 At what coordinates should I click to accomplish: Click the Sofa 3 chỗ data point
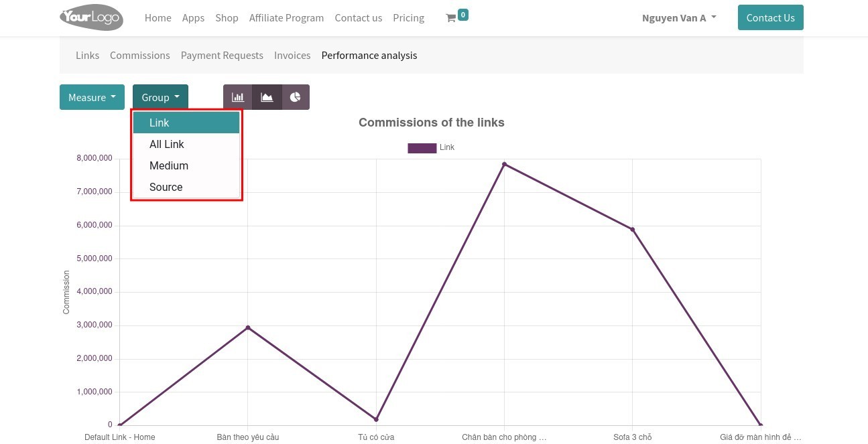(632, 230)
